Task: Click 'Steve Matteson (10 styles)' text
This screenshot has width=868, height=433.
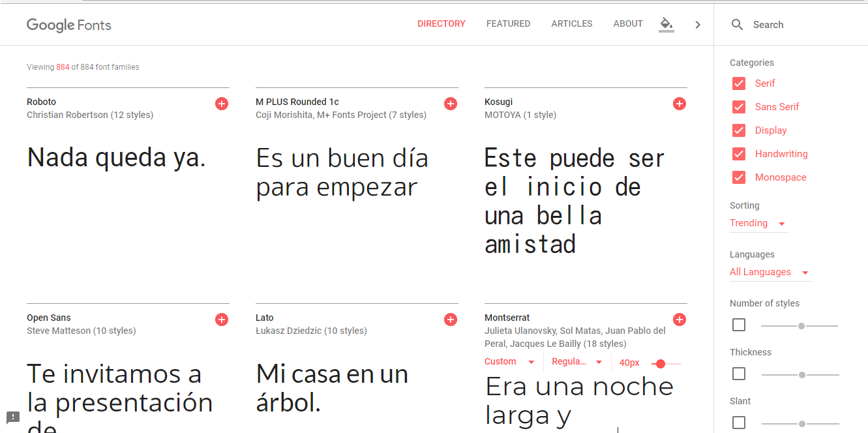Action: click(x=82, y=331)
